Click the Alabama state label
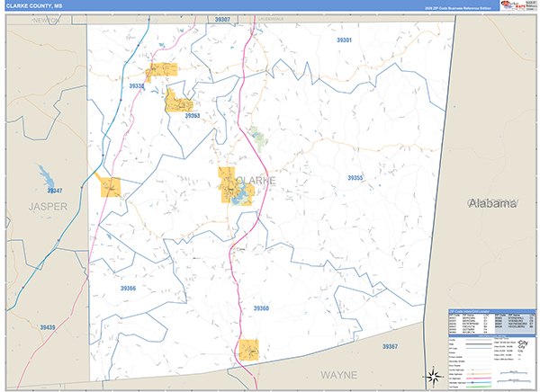The height and width of the screenshot is (392, 540). point(492,203)
